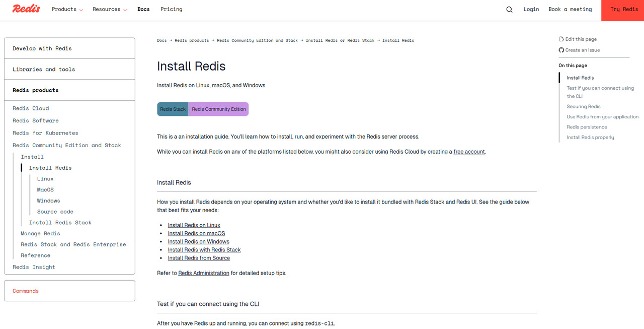
Task: Open the Redis Administration link
Action: pos(204,273)
